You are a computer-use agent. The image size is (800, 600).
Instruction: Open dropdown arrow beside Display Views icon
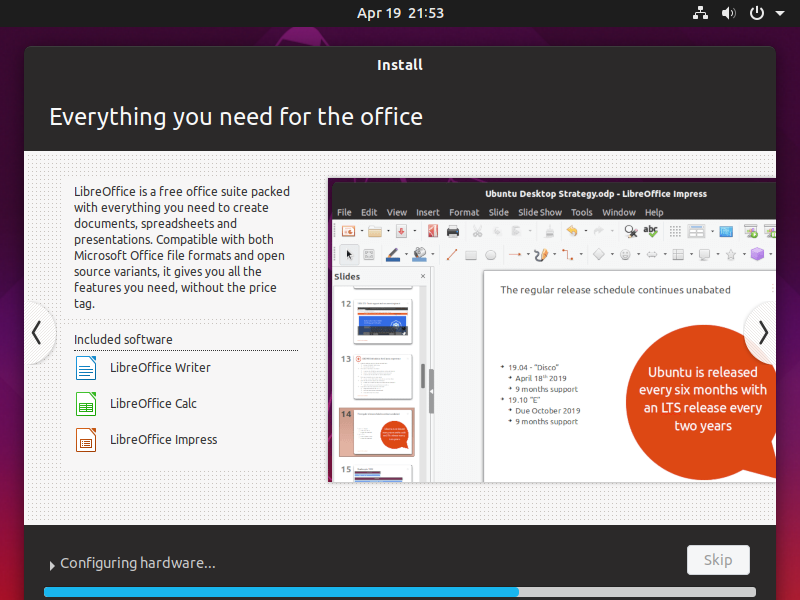tap(712, 232)
